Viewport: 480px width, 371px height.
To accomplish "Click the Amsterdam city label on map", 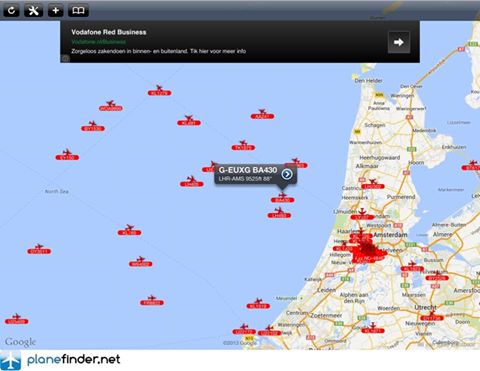I will click(x=390, y=235).
